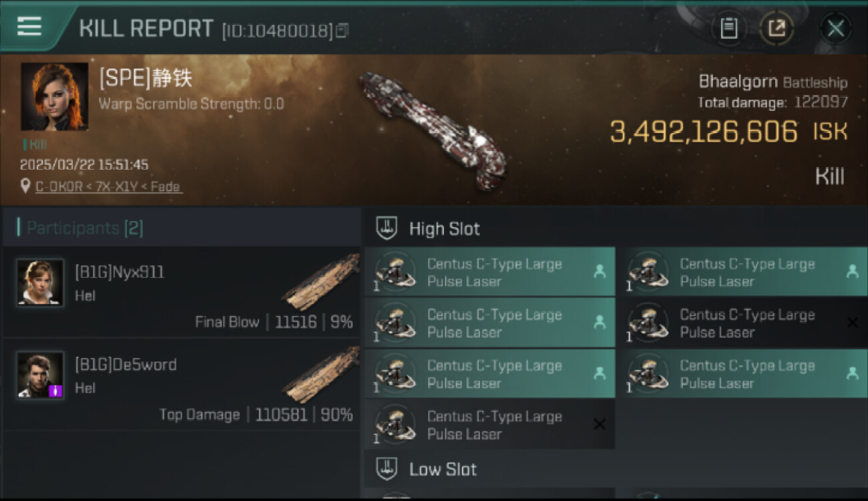Inspect Nyx911's Hel ship image

pyautogui.click(x=322, y=282)
